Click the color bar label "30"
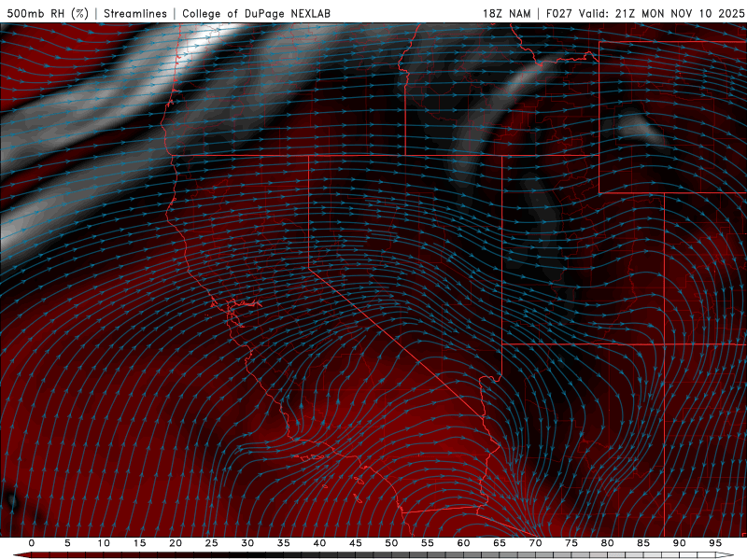747x560 pixels. [247, 543]
